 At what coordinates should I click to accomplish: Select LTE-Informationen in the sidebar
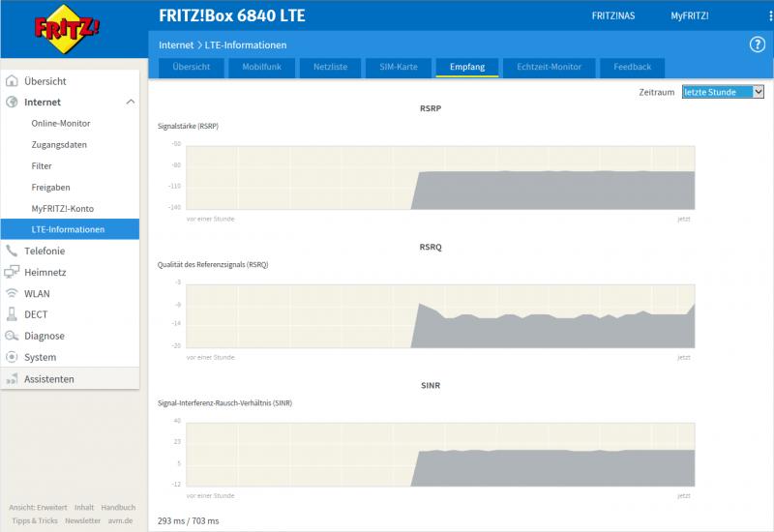click(70, 229)
